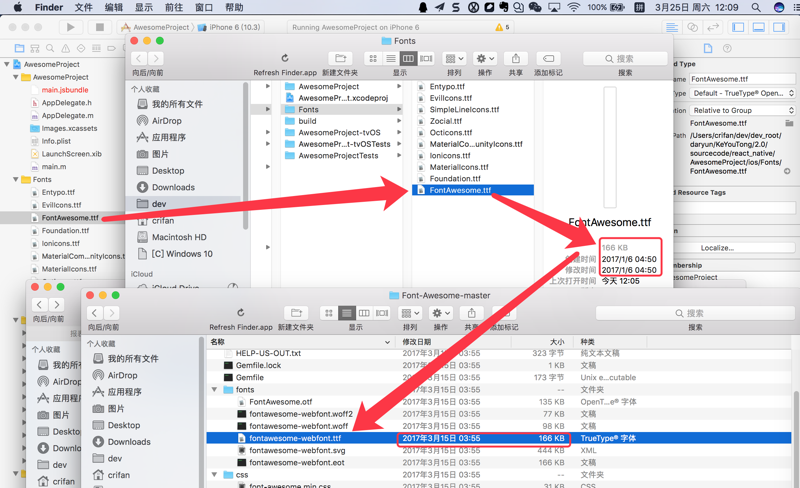This screenshot has width=800, height=488.
Task: Open arrange dropdown in Font-Awesome-master window toolbar
Action: [x=410, y=312]
